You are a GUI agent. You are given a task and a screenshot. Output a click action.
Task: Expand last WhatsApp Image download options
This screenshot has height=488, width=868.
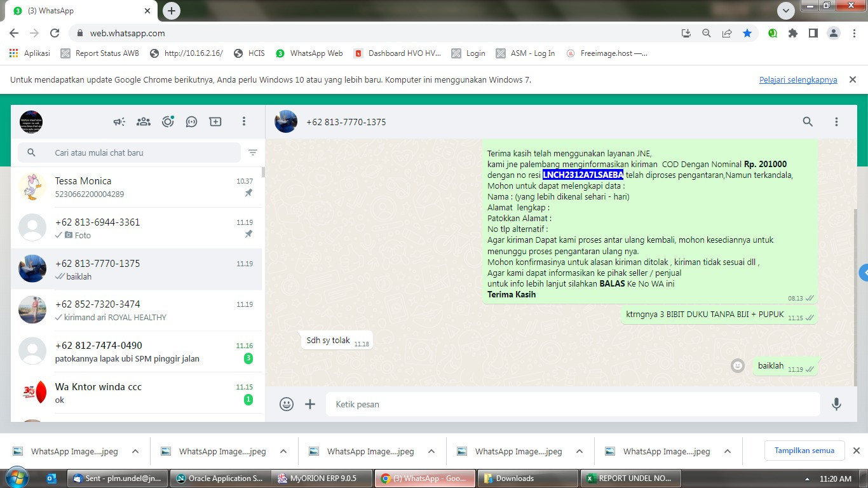[x=728, y=451]
